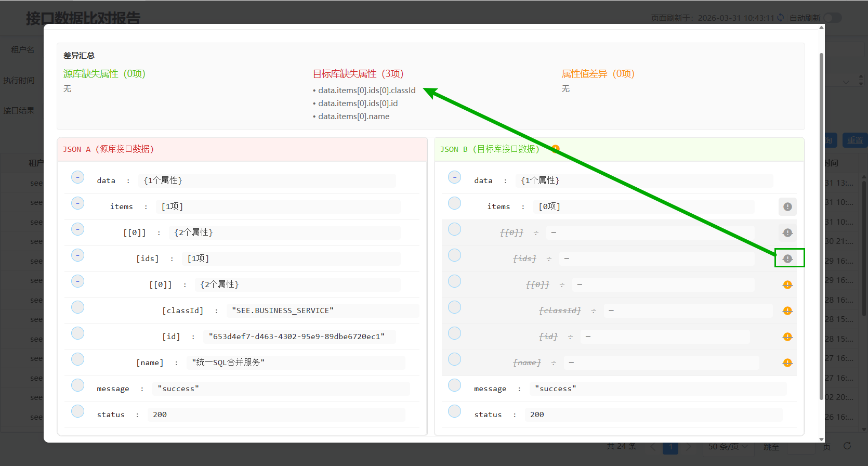The height and width of the screenshot is (466, 868).
Task: Collapse the data node in JSON A
Action: pyautogui.click(x=77, y=177)
